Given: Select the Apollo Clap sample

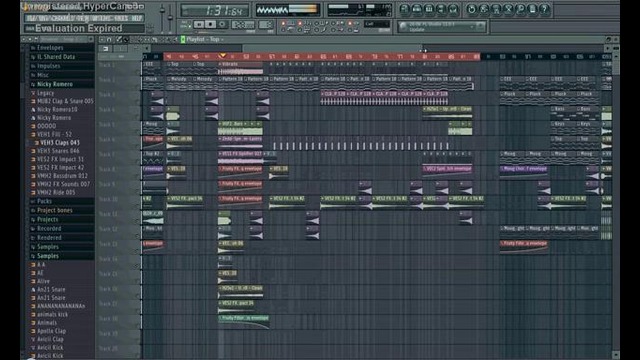Looking at the screenshot, I should click(x=51, y=331).
